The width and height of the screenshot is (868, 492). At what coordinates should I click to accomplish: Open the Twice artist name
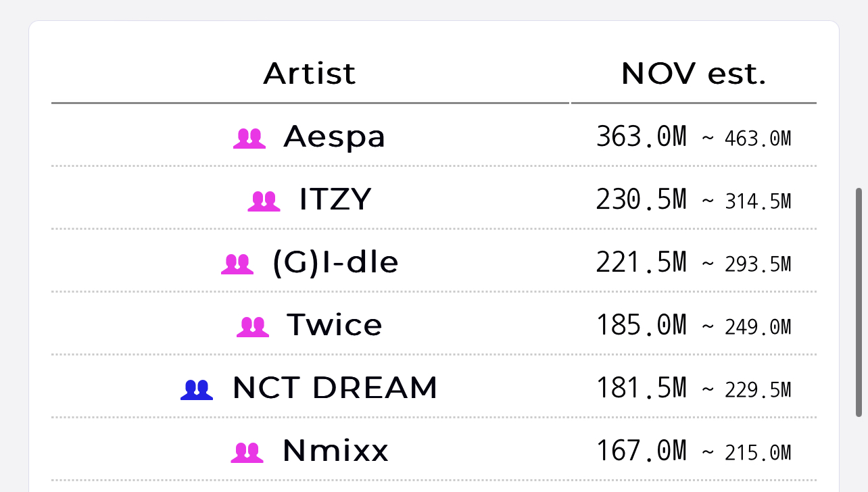click(335, 325)
